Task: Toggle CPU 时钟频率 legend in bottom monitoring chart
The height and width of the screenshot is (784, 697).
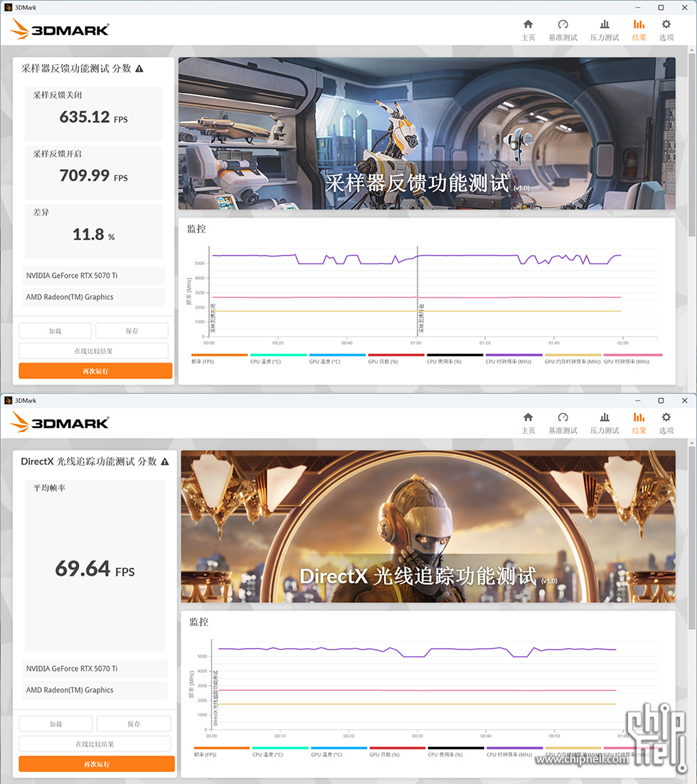Action: click(514, 751)
